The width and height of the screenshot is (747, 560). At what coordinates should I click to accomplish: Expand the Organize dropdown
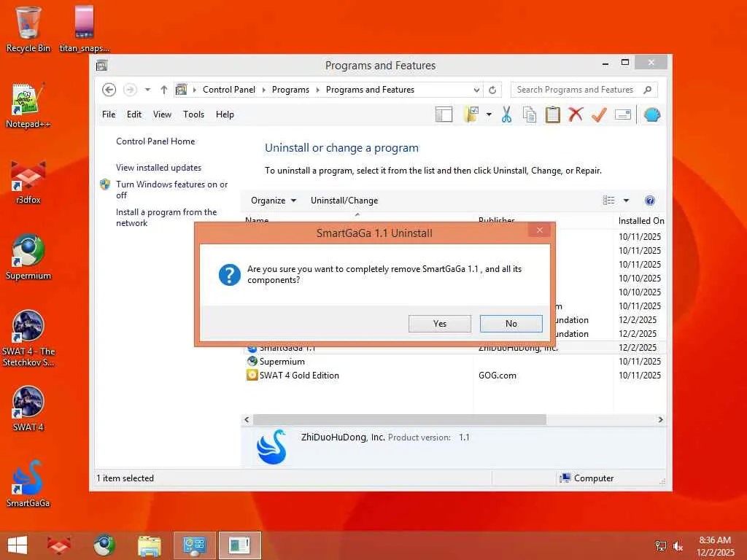(274, 201)
